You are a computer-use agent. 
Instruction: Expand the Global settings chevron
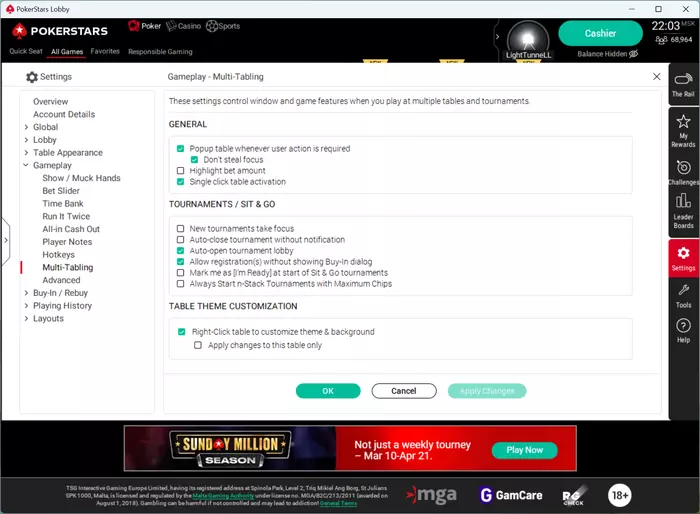[26, 127]
